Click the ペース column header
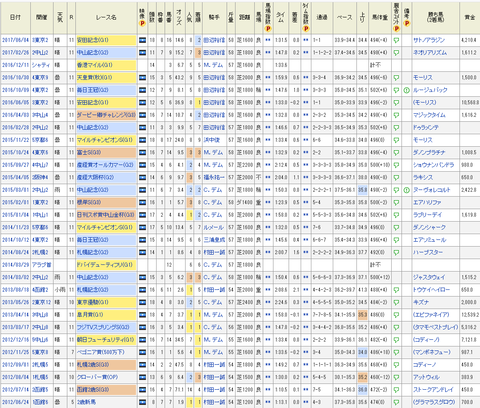The image size is (480, 408). [345, 18]
